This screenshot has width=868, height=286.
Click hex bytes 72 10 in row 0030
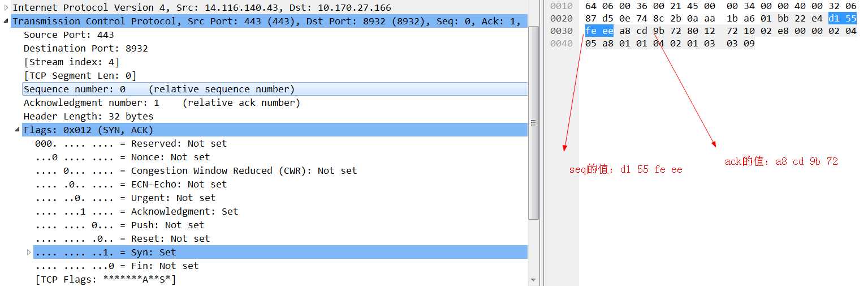(x=741, y=31)
